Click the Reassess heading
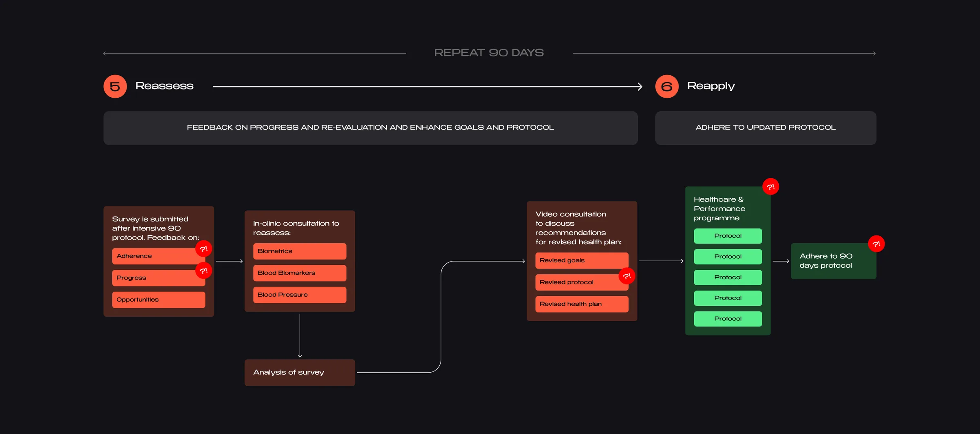 (x=164, y=86)
